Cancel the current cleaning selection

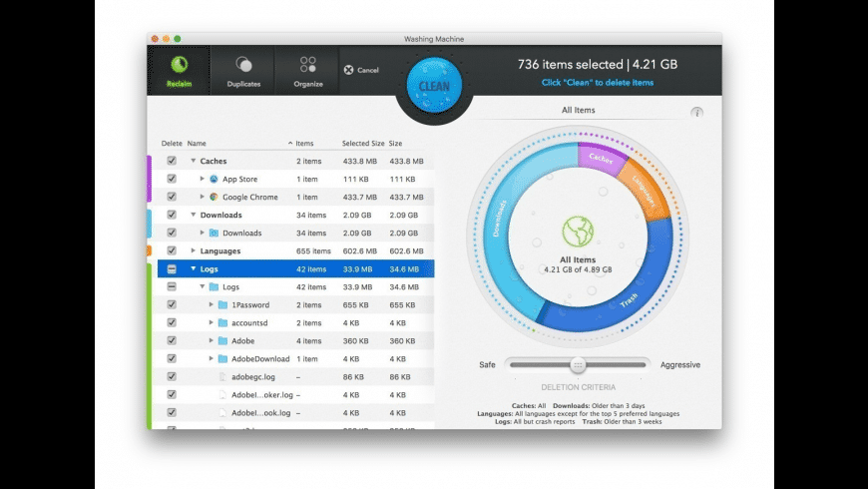[361, 70]
